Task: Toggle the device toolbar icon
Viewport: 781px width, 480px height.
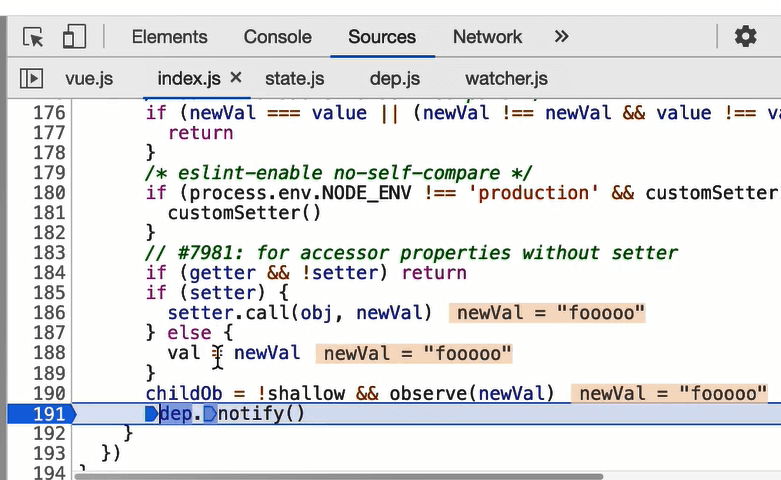Action: point(74,37)
